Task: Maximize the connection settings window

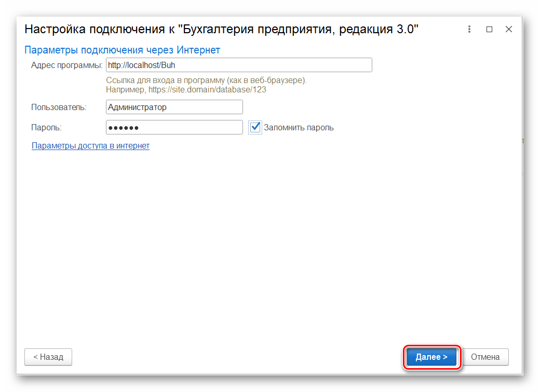Action: (x=489, y=29)
